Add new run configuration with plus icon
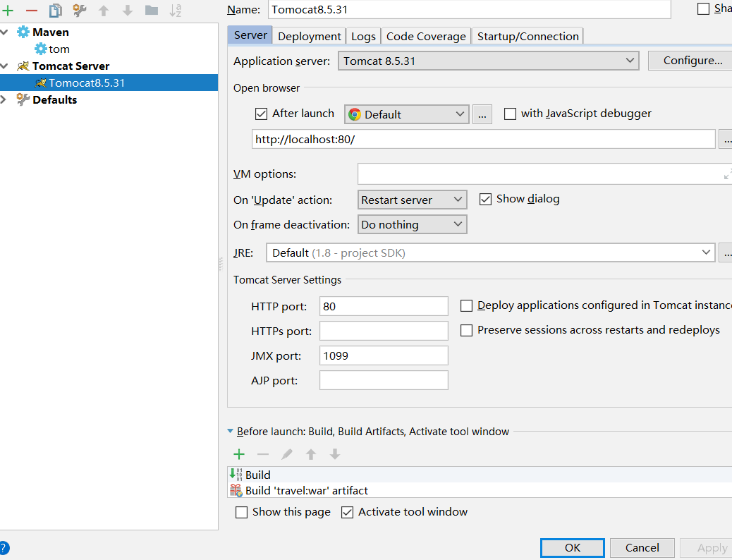This screenshot has width=732, height=560. pos(8,11)
